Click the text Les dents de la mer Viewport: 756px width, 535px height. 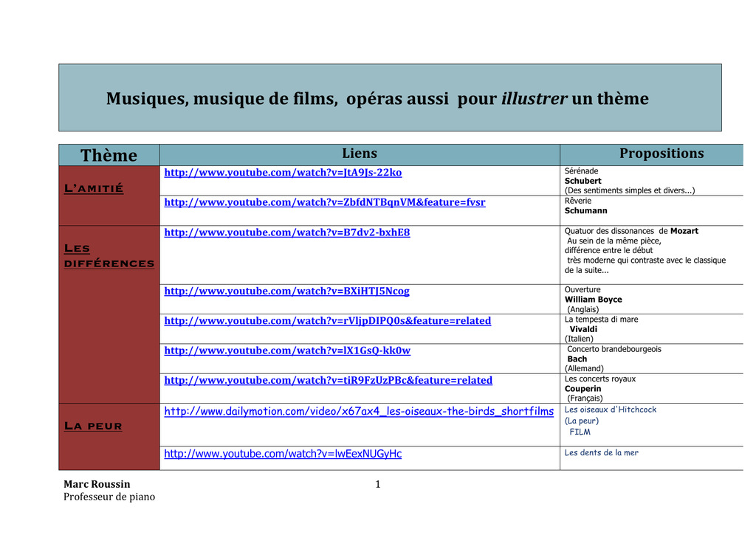601,452
